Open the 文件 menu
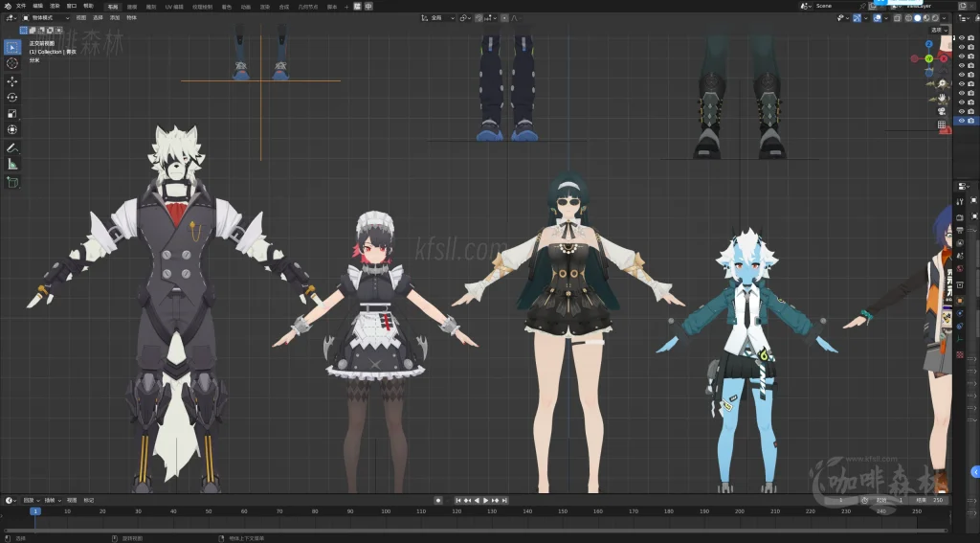Viewport: 980px width, 543px height. pyautogui.click(x=21, y=6)
